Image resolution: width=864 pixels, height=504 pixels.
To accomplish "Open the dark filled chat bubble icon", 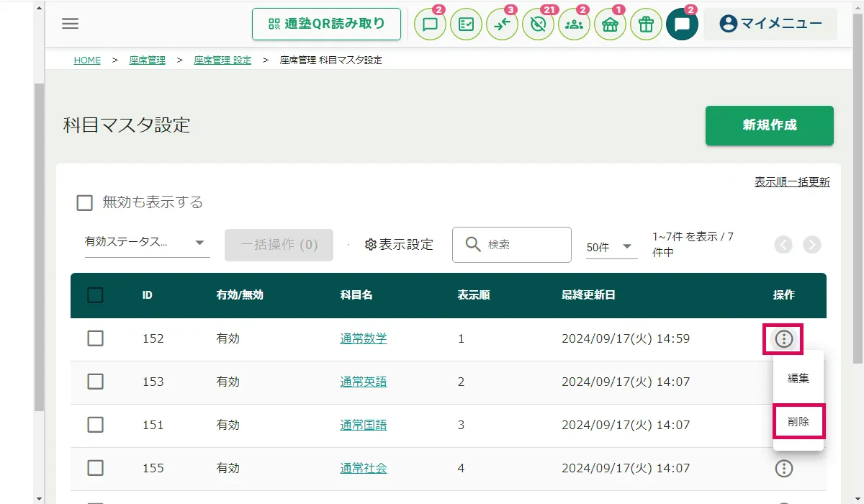I will 683,24.
